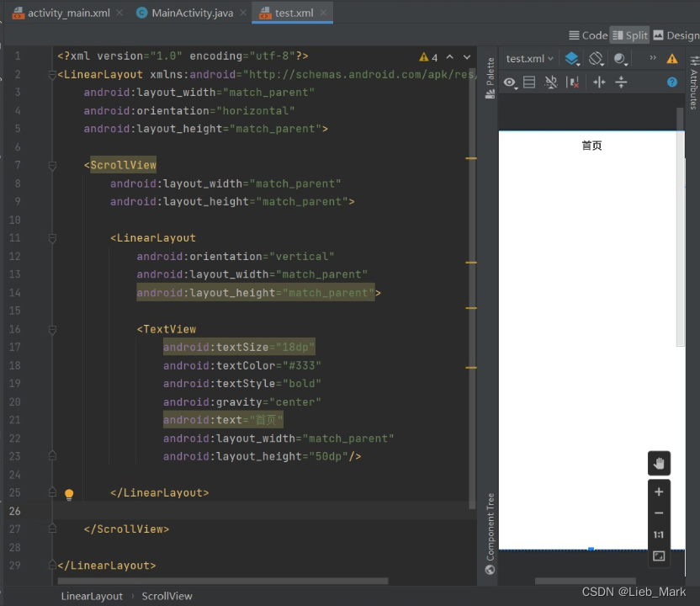Zoom in the layout preview

coord(659,492)
